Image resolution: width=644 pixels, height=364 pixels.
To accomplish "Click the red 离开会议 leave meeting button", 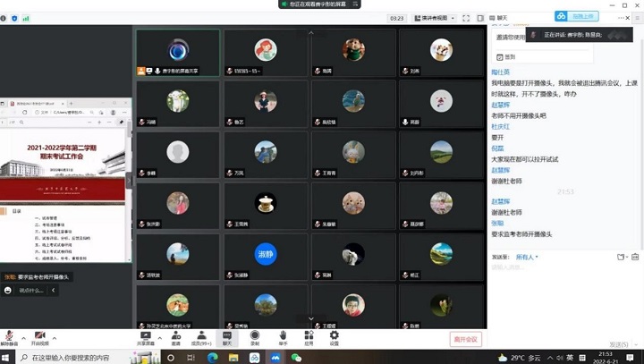I will coord(465,339).
